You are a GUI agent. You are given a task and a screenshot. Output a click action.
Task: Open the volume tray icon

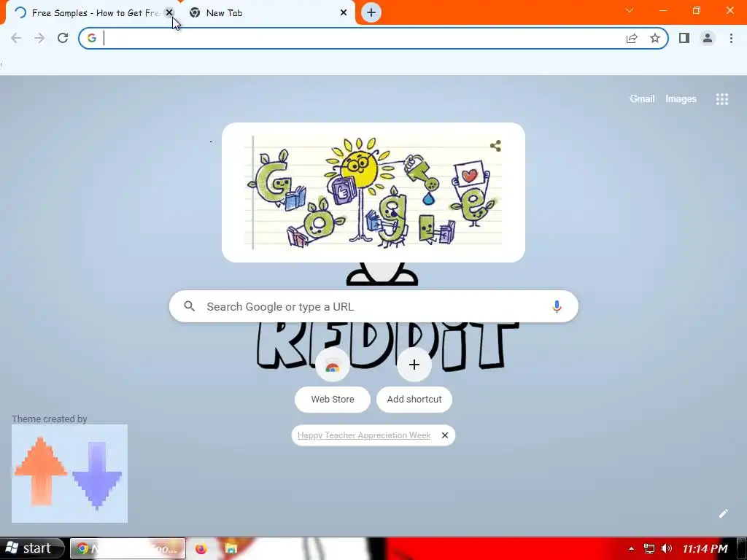[667, 548]
